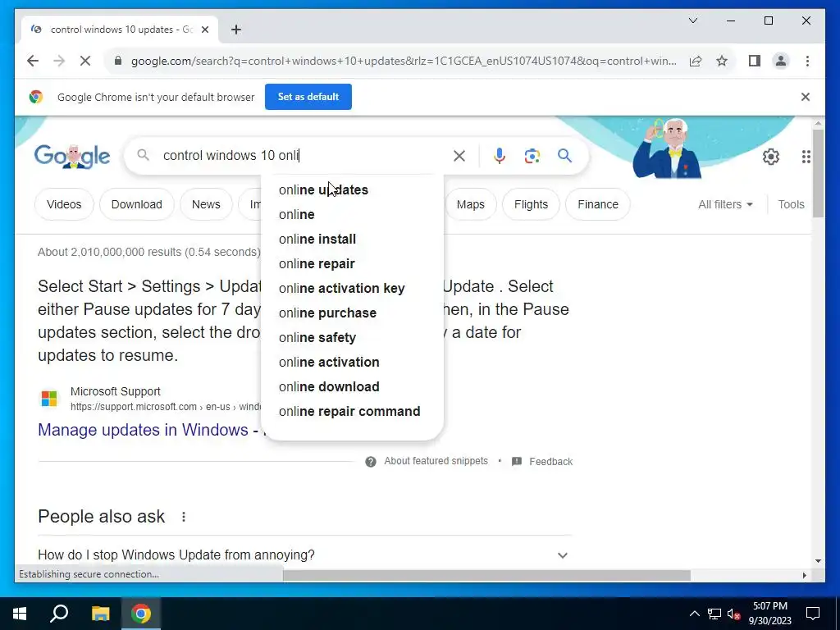Stop loading the page with X button
This screenshot has height=630, width=840.
[85, 61]
